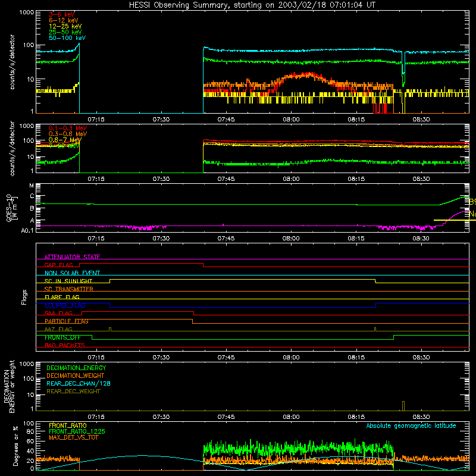
Task: Click the Absolute geomagnetic latitude label
Action: click(x=411, y=426)
